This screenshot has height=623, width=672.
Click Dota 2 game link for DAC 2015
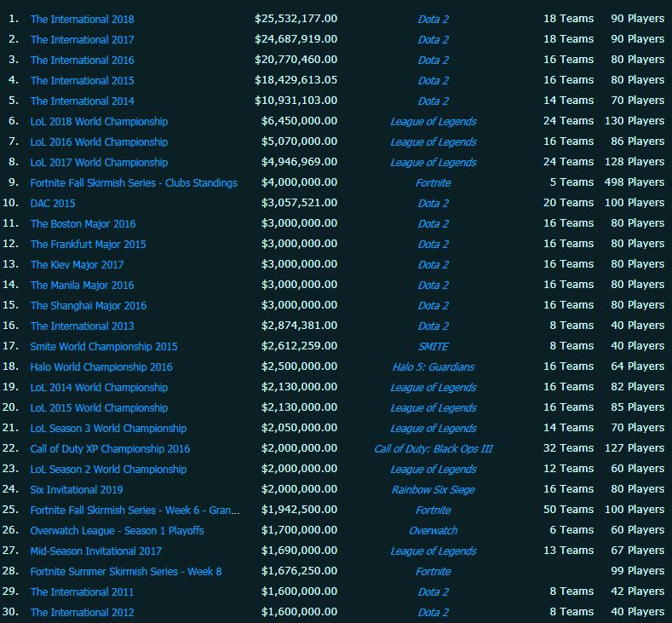434,203
